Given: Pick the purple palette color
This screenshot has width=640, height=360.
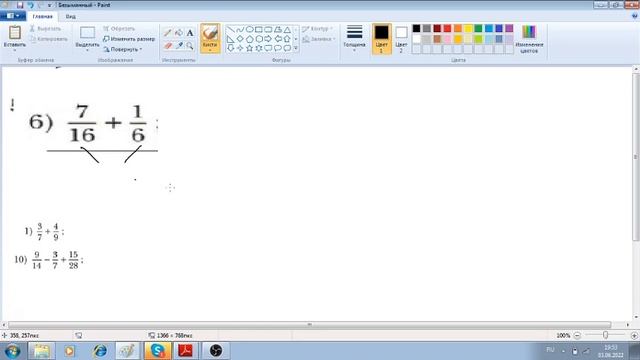Looking at the screenshot, I should (x=509, y=28).
